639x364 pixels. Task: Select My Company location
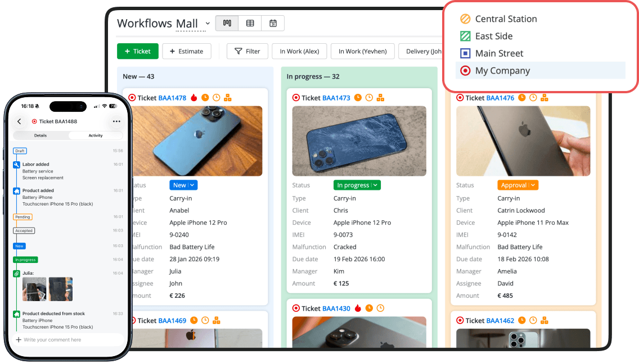pyautogui.click(x=541, y=70)
